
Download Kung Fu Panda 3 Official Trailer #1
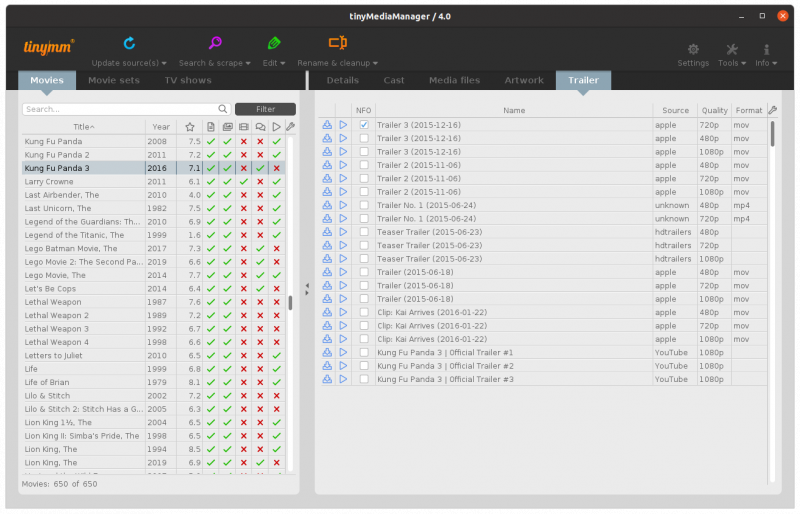327,352
